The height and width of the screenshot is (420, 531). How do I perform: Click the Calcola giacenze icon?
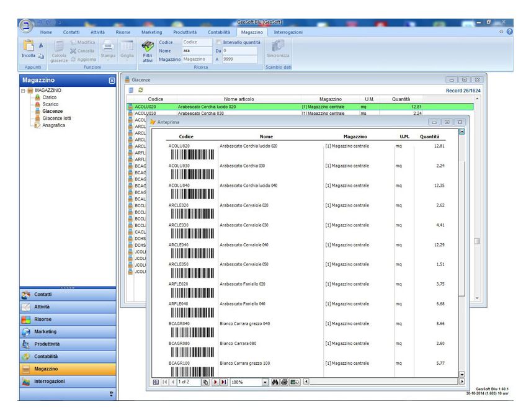pos(59,47)
